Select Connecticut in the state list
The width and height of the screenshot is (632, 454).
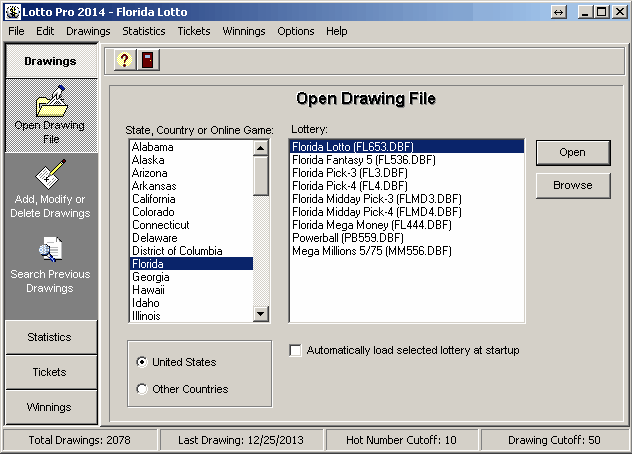(x=191, y=225)
